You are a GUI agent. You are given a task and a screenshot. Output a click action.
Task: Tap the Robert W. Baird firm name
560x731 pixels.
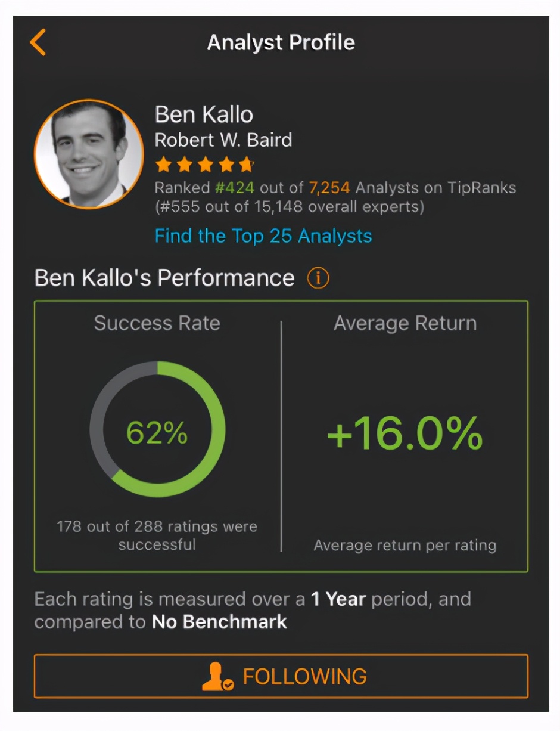pos(223,140)
